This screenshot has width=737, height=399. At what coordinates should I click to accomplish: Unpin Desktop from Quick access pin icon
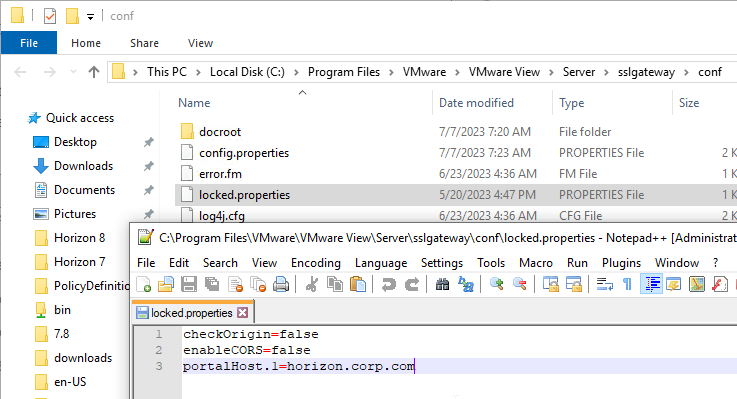pos(149,142)
